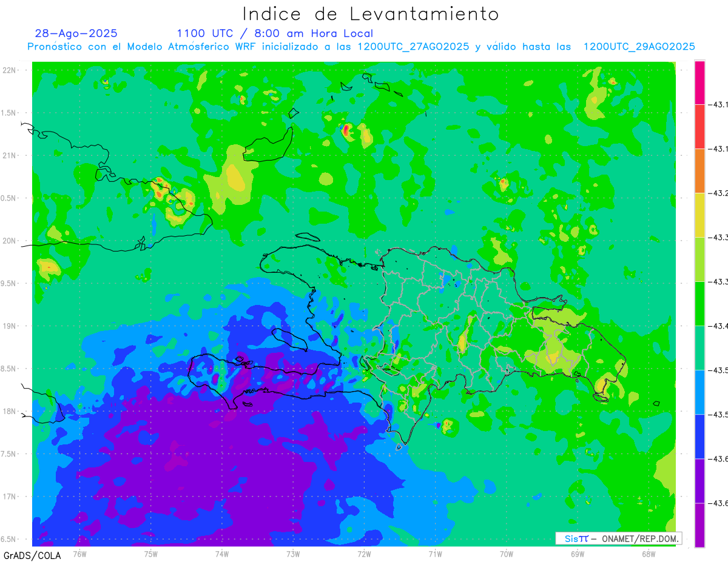The image size is (728, 562).
Task: Click the longitude label '73W'
Action: tap(293, 554)
